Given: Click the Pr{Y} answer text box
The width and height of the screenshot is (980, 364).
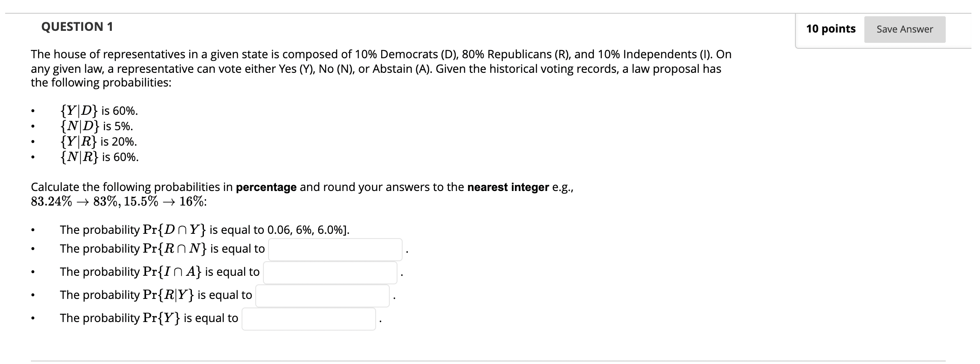Looking at the screenshot, I should 309,319.
